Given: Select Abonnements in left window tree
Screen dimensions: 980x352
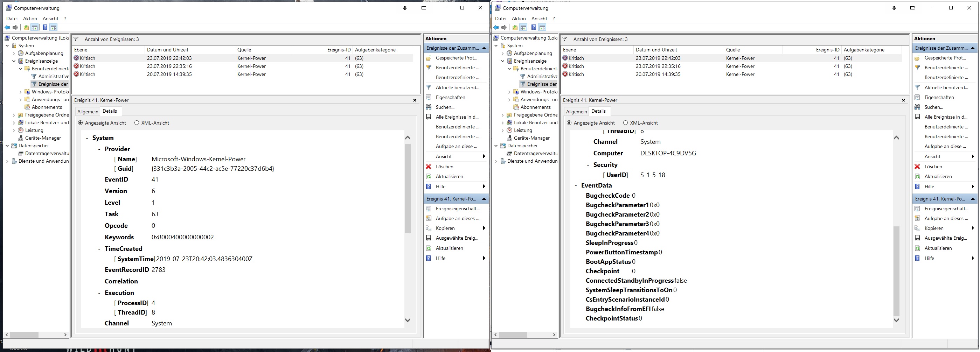Looking at the screenshot, I should coord(47,107).
